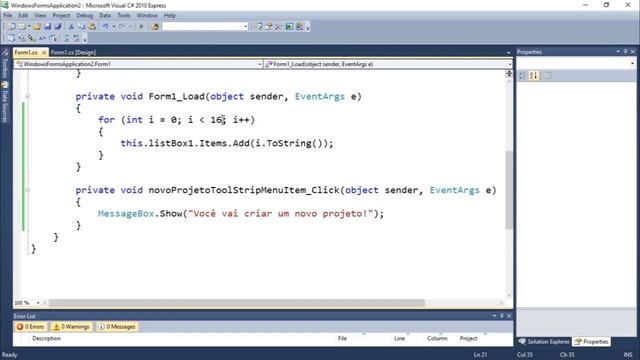The height and width of the screenshot is (360, 640).
Task: Start debugging with the play icon
Action: 141,27
